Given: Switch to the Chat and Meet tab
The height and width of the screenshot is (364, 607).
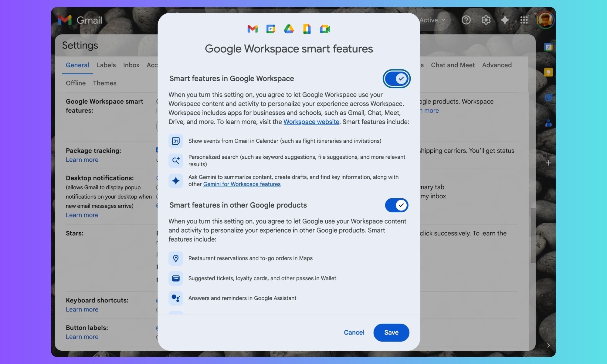Looking at the screenshot, I should tap(453, 65).
